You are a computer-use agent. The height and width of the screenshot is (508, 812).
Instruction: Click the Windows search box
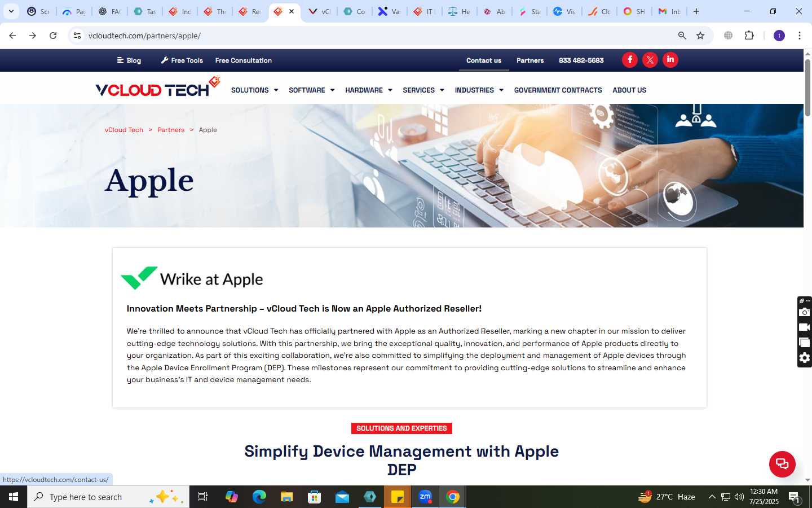pos(108,497)
